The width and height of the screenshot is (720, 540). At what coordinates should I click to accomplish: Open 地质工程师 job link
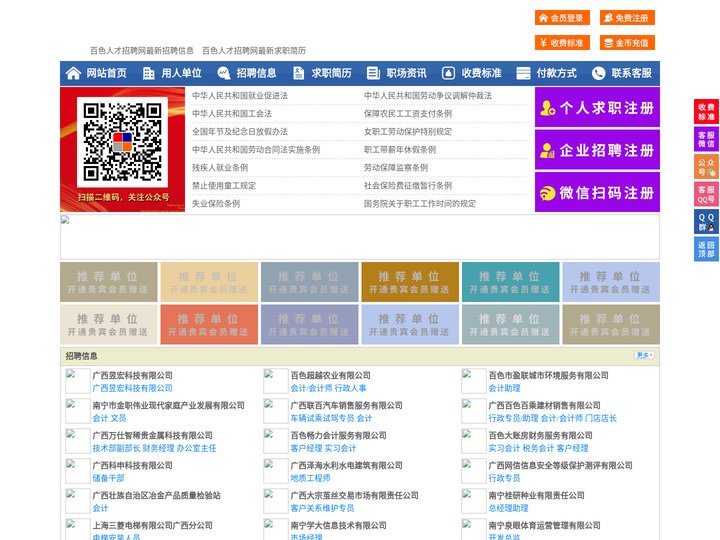[310, 478]
